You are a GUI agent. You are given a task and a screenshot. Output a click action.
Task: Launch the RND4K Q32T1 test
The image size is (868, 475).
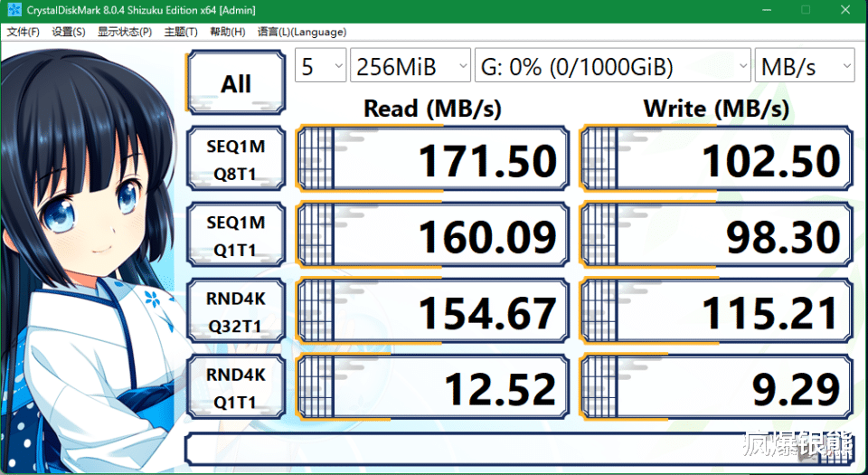(x=236, y=312)
